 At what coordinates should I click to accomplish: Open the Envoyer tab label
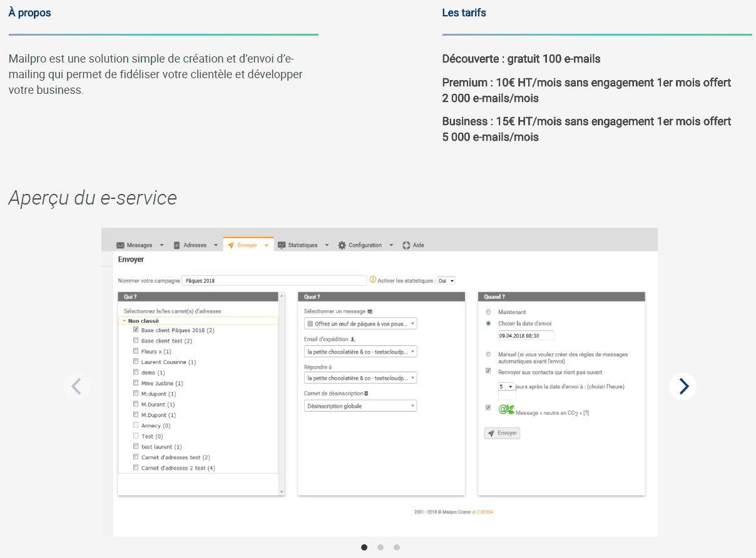click(247, 245)
